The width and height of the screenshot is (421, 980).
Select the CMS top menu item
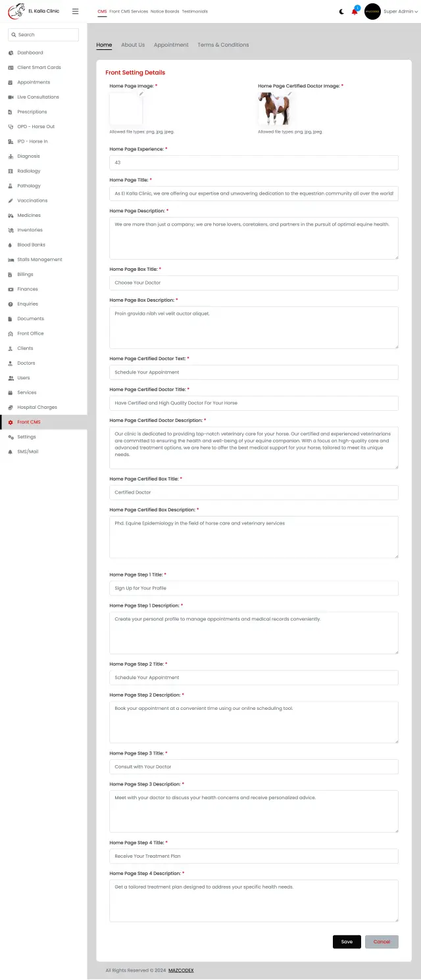pos(102,12)
